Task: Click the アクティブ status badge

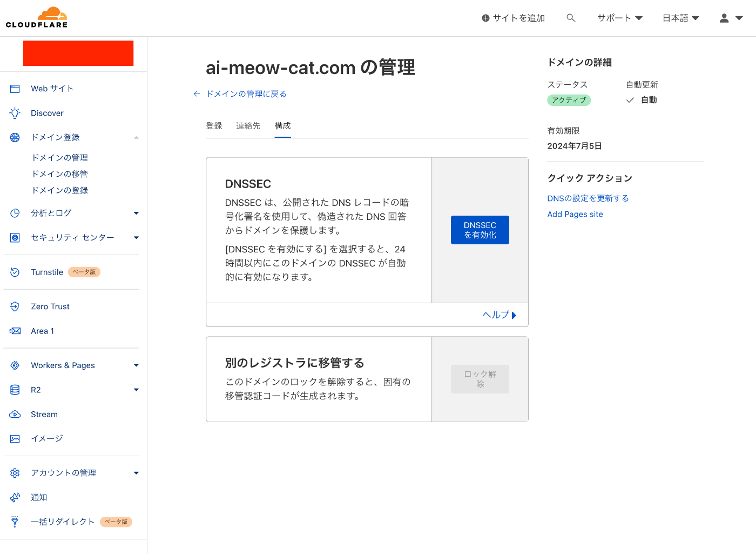Action: point(569,100)
